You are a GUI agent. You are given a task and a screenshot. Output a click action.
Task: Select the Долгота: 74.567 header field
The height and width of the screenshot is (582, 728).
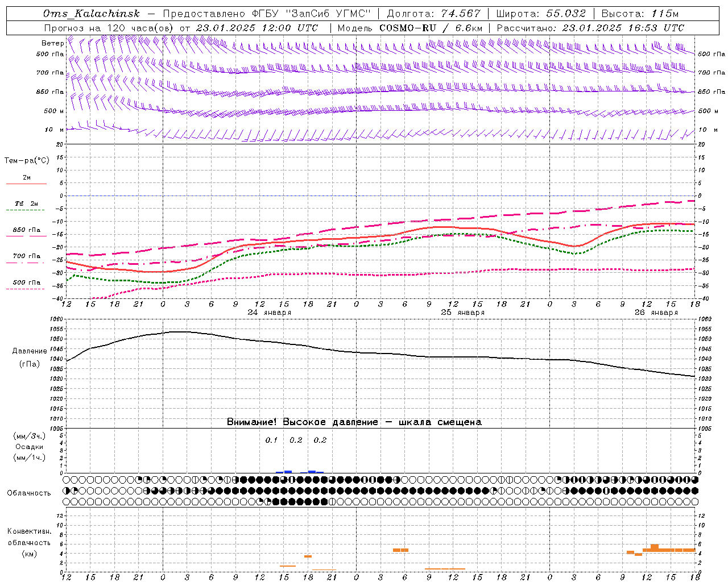(x=434, y=14)
